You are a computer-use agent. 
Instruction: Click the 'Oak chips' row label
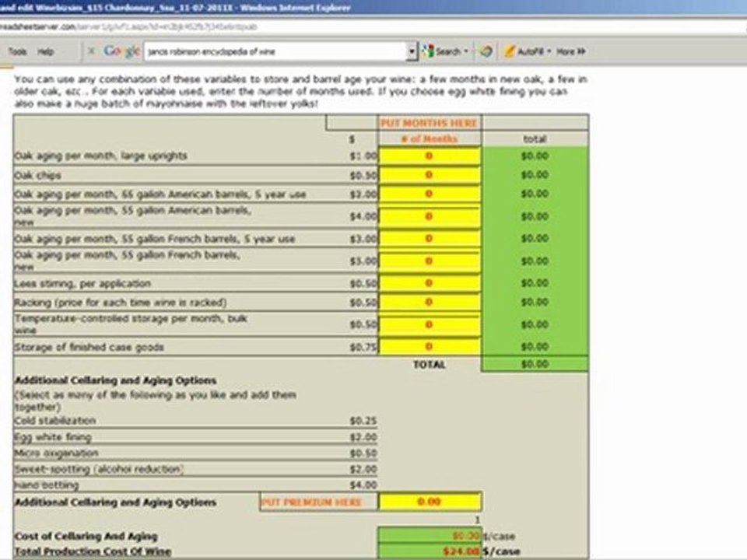[x=37, y=175]
